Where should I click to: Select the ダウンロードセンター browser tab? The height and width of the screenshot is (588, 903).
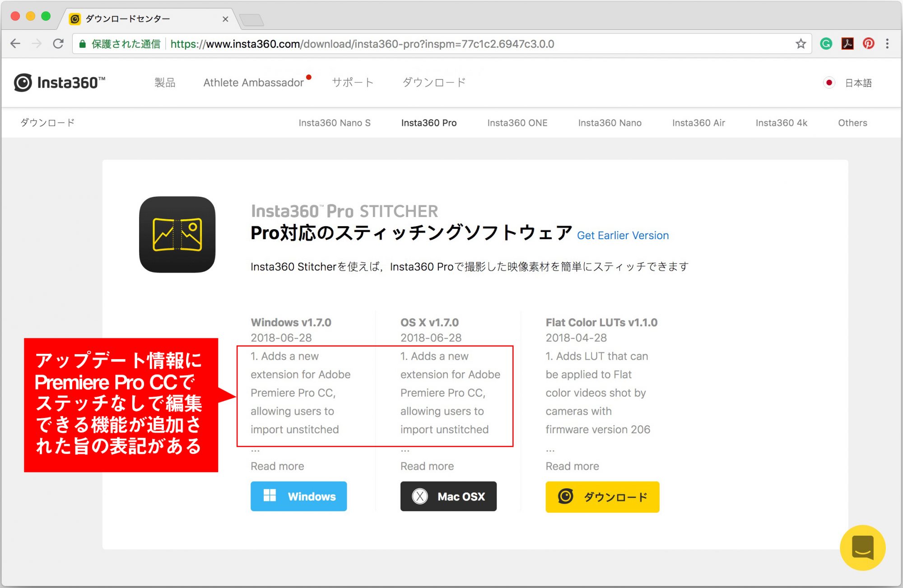click(149, 19)
